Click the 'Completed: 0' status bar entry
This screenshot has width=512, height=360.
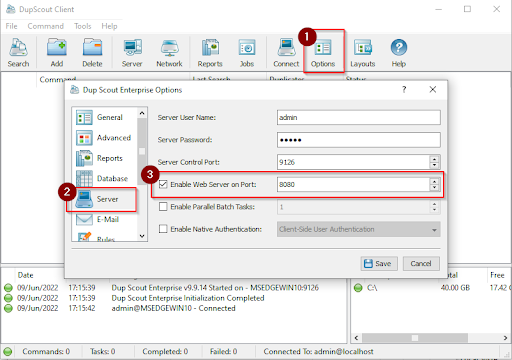pos(165,351)
